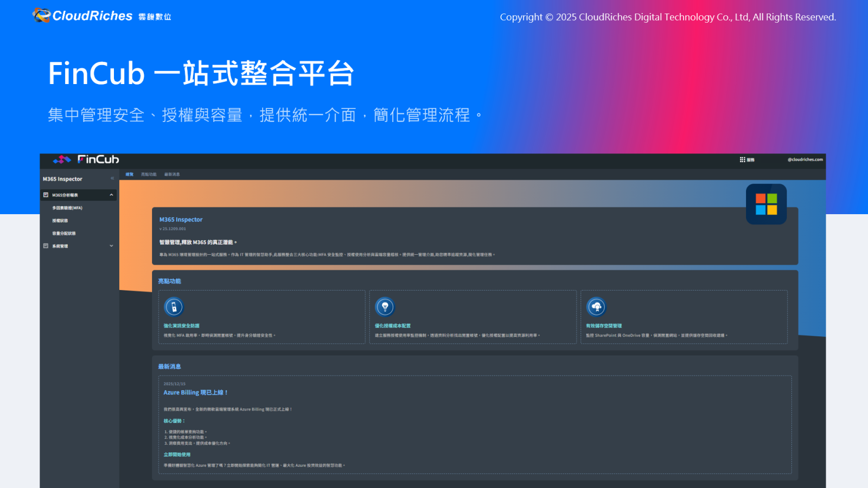This screenshot has width=868, height=488.
Task: Open the 容量分配狀態 sidebar item
Action: tap(64, 233)
